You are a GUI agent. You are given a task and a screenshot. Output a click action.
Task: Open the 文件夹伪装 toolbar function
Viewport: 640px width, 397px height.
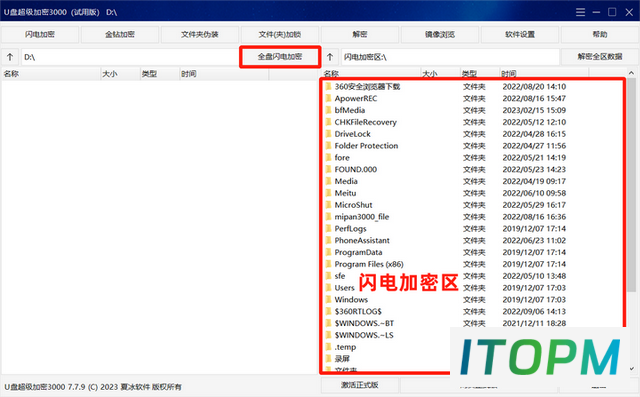pyautogui.click(x=200, y=34)
